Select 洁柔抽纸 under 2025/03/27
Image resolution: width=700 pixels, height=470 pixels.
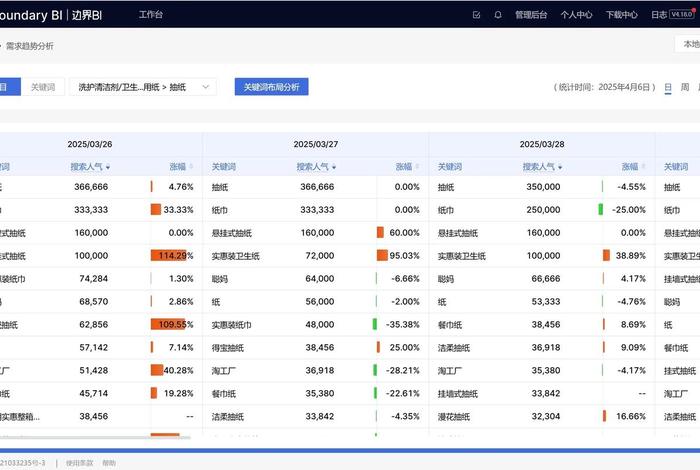pyautogui.click(x=228, y=417)
